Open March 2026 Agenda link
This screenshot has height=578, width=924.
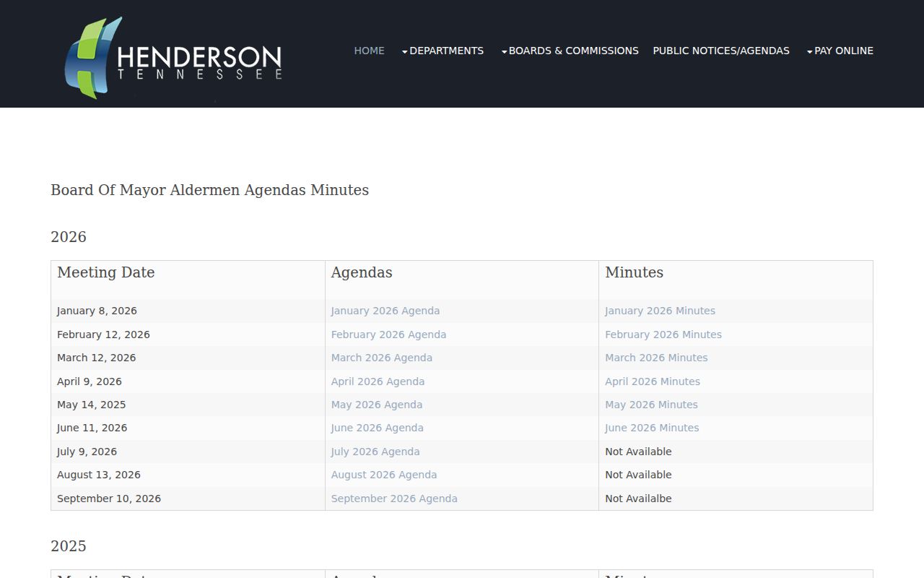(x=382, y=358)
